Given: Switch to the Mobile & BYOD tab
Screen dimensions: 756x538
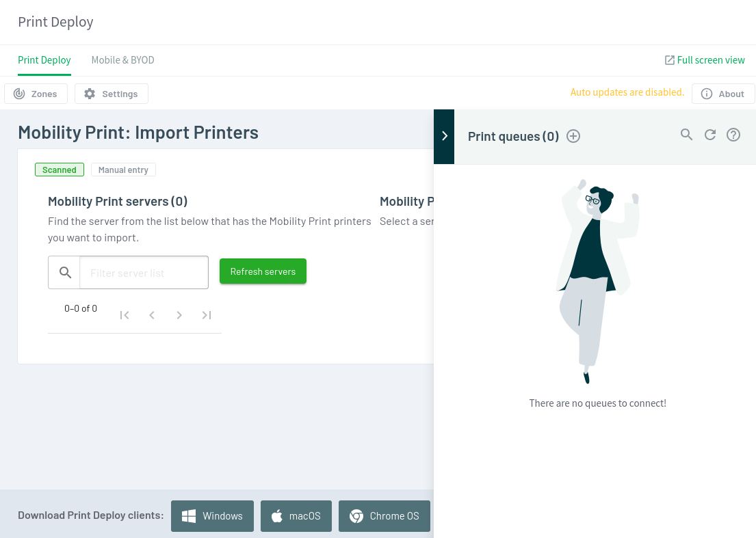Looking at the screenshot, I should coord(123,60).
